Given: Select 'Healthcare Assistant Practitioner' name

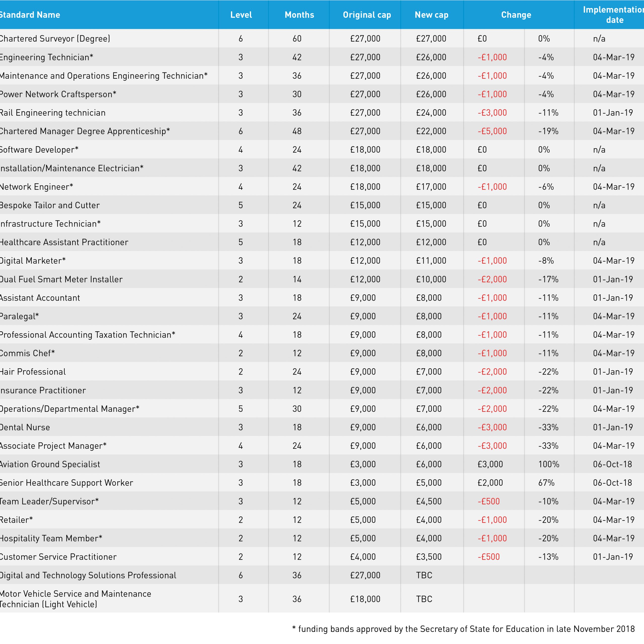Looking at the screenshot, I should [64, 242].
